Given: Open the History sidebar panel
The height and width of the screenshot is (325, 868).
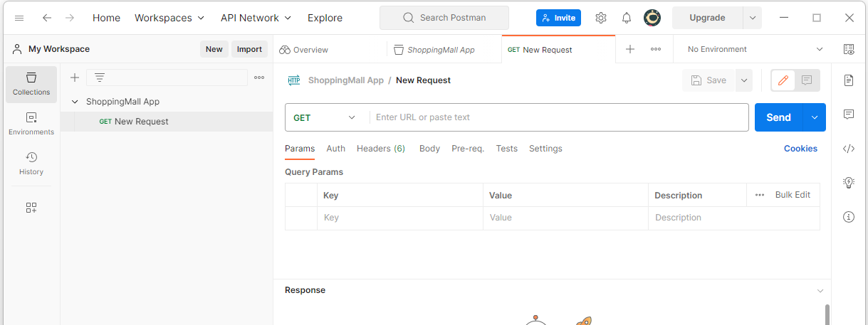Looking at the screenshot, I should tap(31, 164).
